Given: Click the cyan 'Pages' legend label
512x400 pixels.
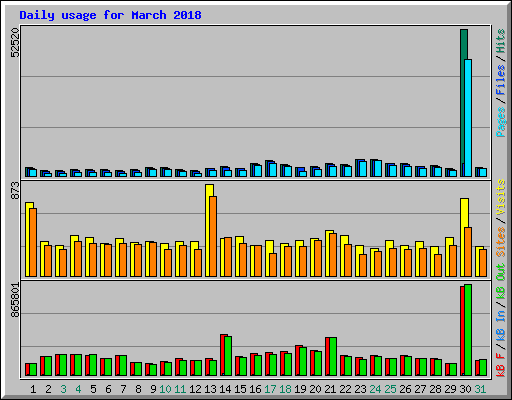Looking at the screenshot, I should [x=500, y=122].
